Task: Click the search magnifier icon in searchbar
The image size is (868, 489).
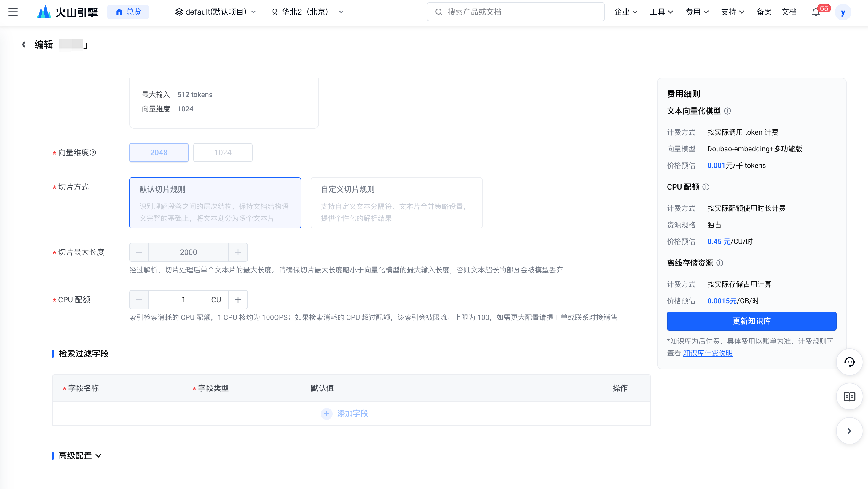Action: tap(439, 12)
